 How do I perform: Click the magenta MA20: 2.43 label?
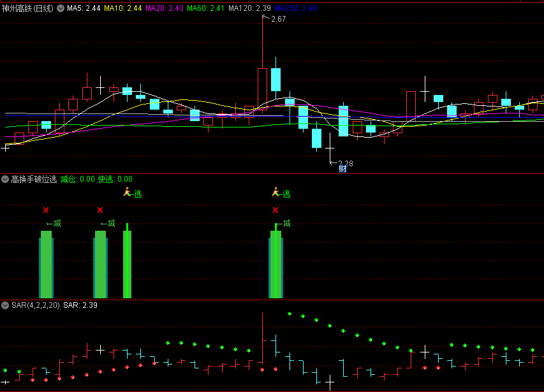click(165, 8)
